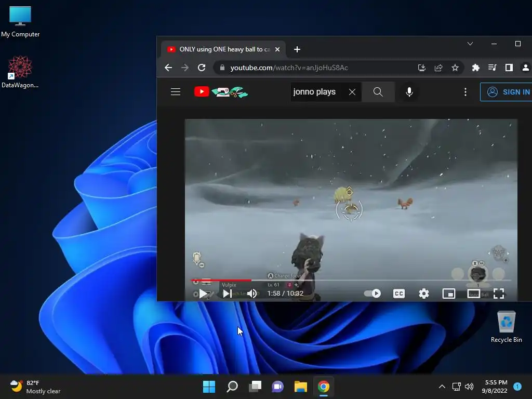Viewport: 532px width, 399px height.
Task: Open taskbar Search
Action: coord(232,387)
